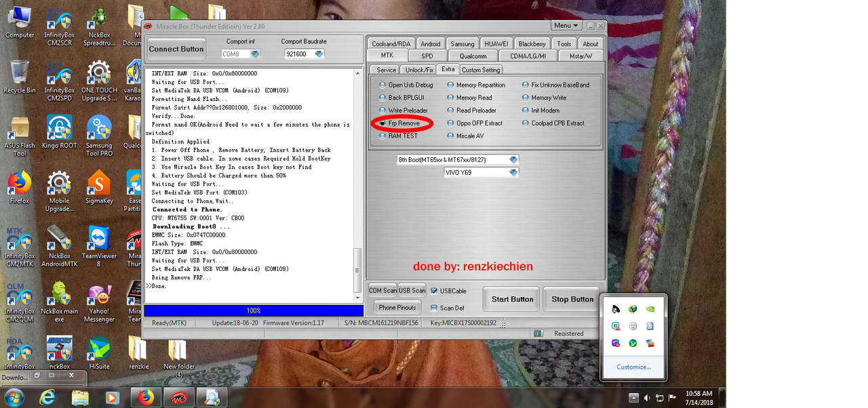The image size is (868, 408).
Task: Open InfinityBox CM2SCR desktop shortcut
Action: click(x=60, y=26)
